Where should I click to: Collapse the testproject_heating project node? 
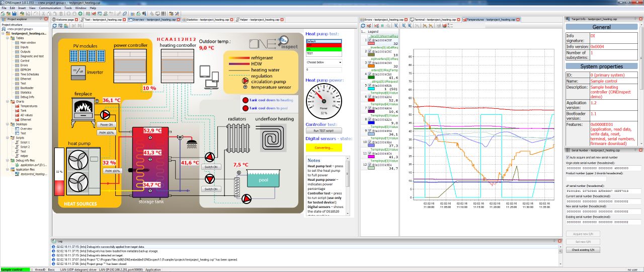4,33
